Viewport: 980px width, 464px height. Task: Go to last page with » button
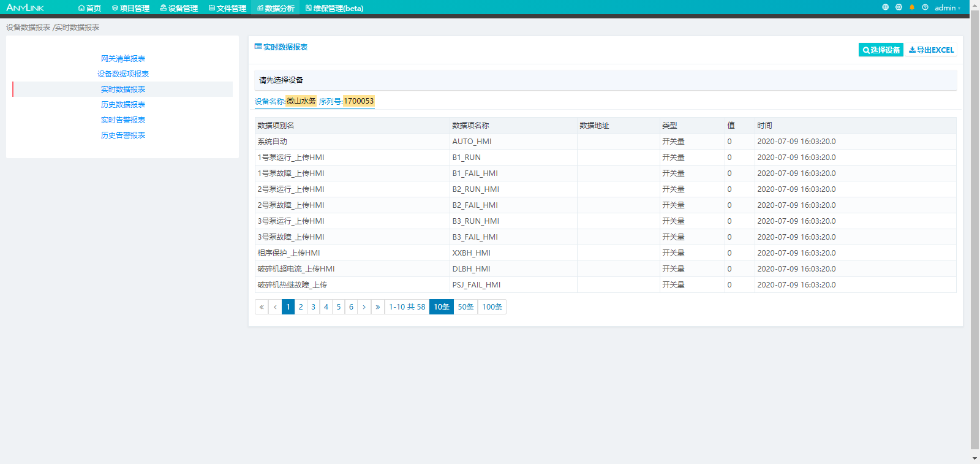(378, 307)
